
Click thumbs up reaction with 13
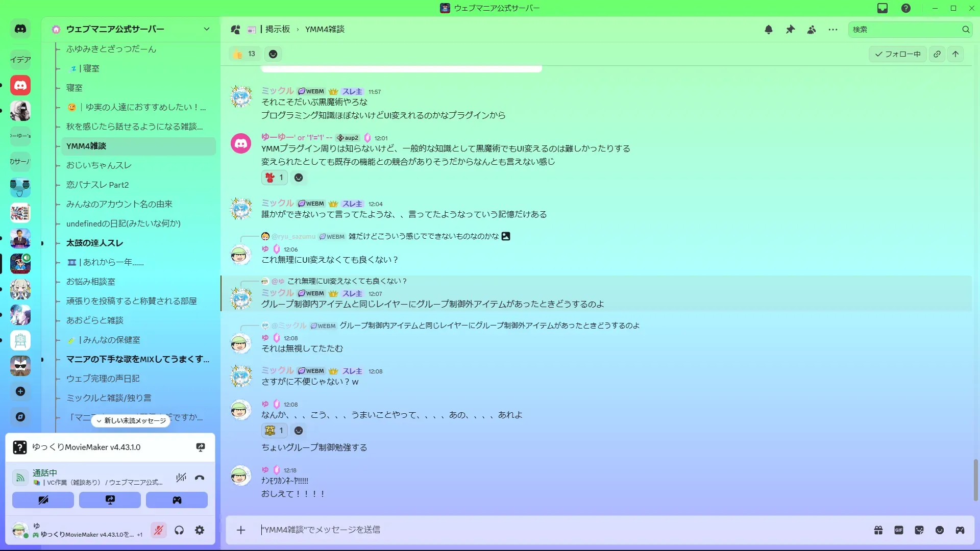pyautogui.click(x=244, y=54)
